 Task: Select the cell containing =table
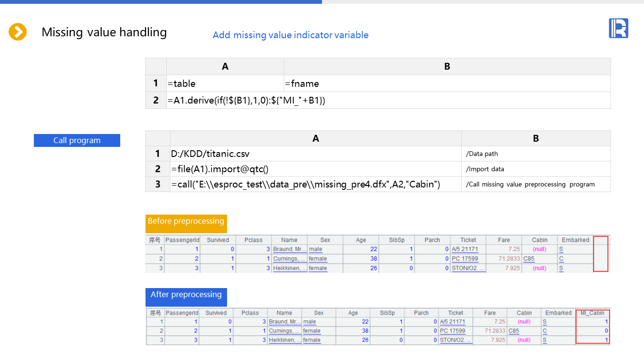225,83
